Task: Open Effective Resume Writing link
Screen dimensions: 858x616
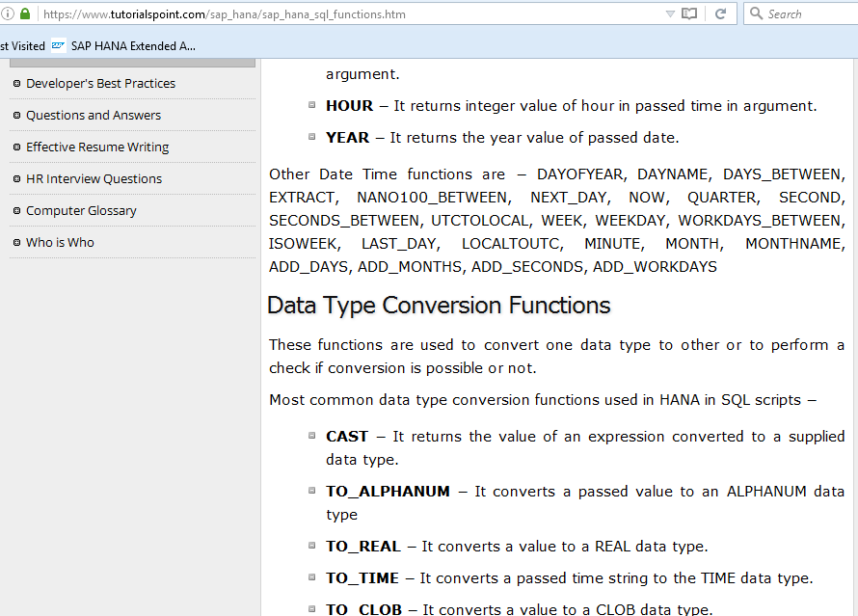Action: click(97, 147)
